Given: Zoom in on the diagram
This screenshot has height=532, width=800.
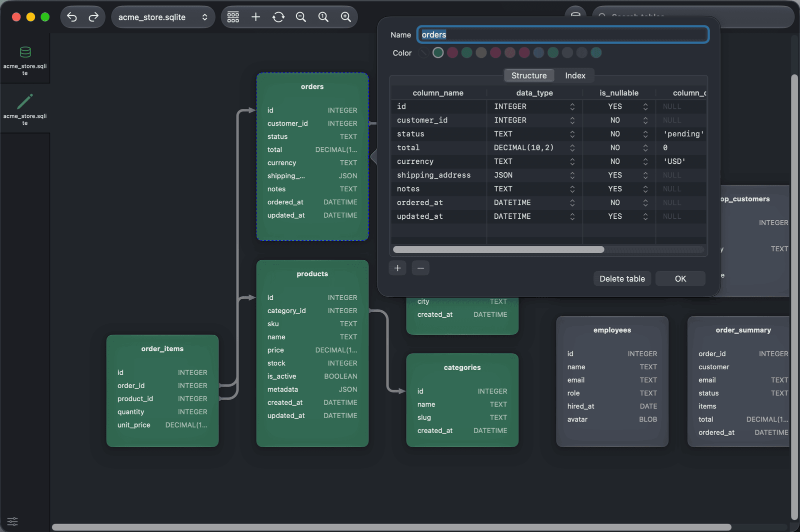Looking at the screenshot, I should [345, 17].
